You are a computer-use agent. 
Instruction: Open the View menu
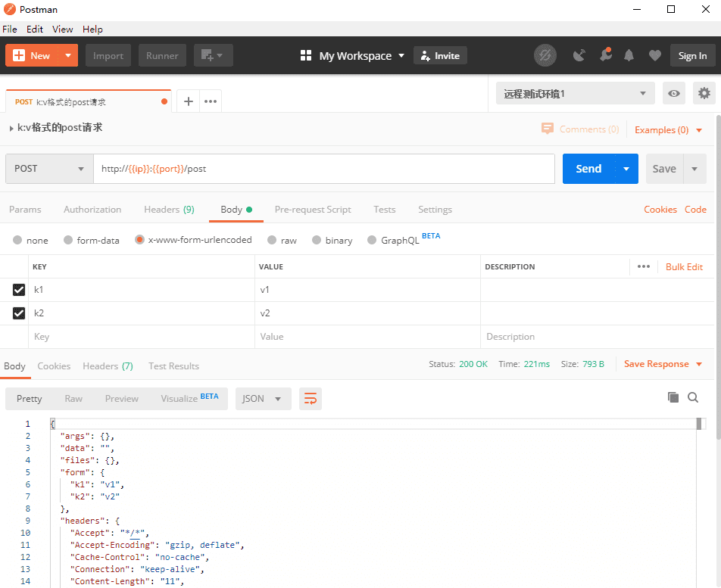[x=63, y=29]
